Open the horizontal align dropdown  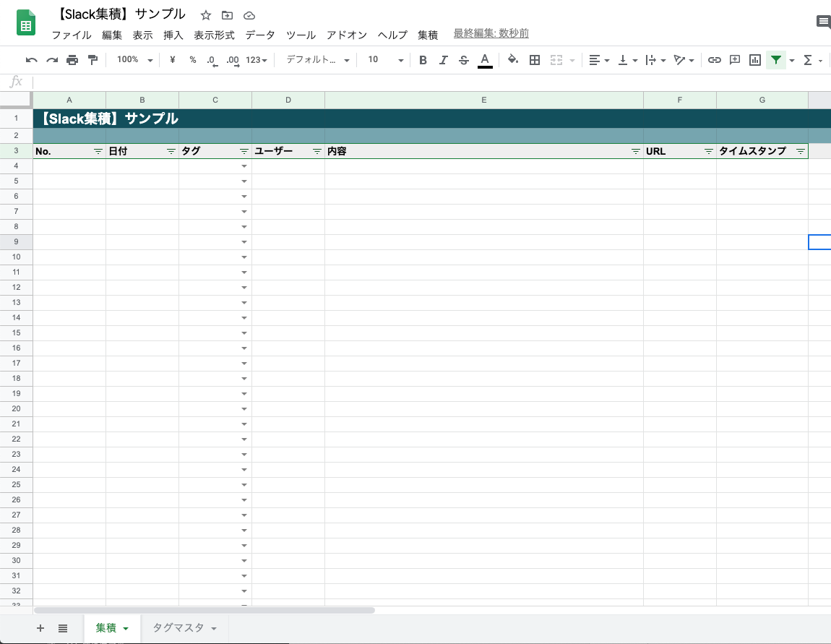coord(599,60)
